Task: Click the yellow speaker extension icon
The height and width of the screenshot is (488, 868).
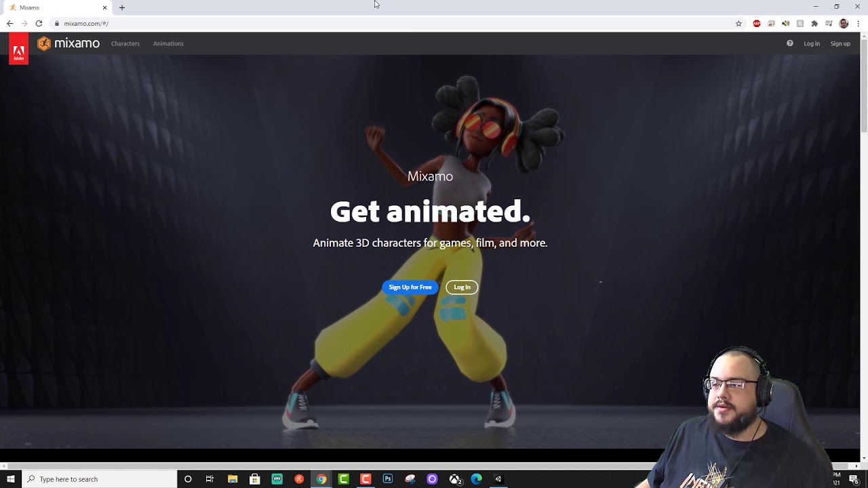Action: pos(785,23)
